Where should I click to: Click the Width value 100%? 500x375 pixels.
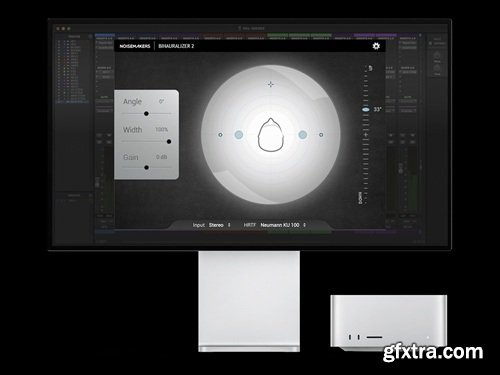click(x=162, y=129)
